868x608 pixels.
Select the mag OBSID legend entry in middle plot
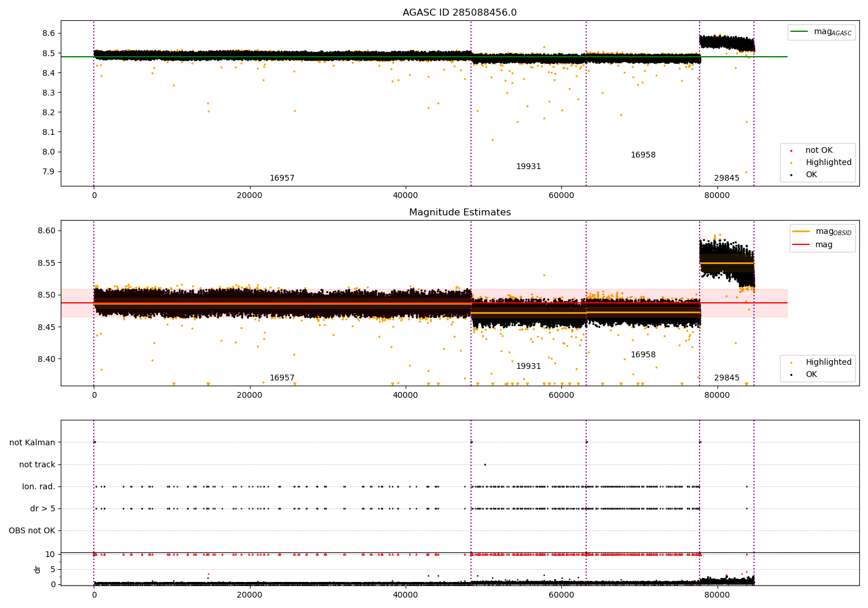822,232
